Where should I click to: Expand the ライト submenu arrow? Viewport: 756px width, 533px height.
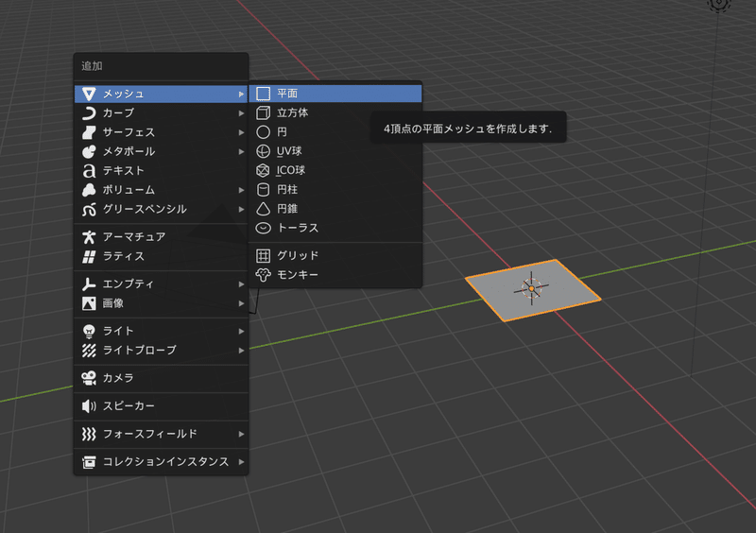[x=241, y=332]
